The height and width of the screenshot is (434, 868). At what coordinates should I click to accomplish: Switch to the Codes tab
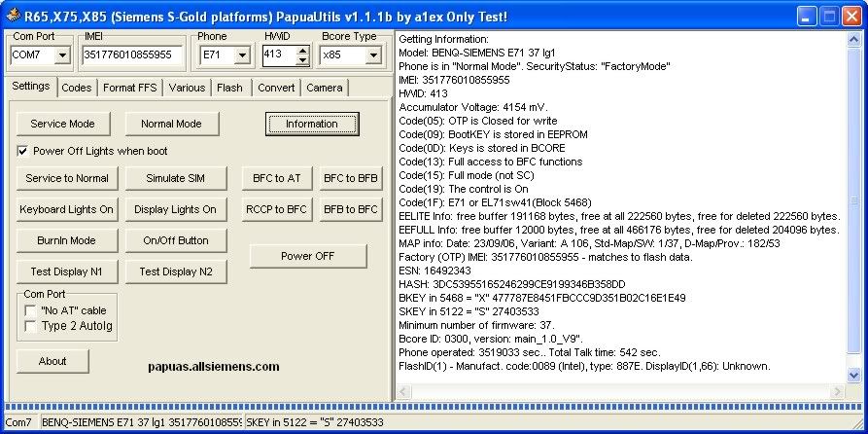(77, 88)
